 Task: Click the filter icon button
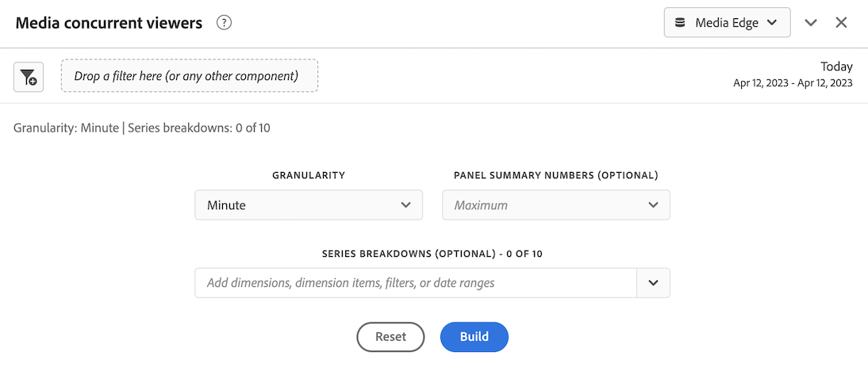click(x=29, y=77)
